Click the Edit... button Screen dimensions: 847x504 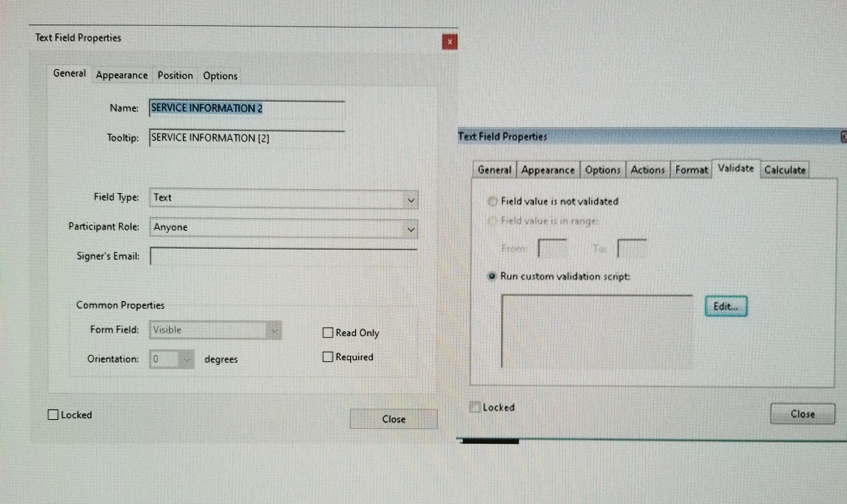[x=726, y=306]
